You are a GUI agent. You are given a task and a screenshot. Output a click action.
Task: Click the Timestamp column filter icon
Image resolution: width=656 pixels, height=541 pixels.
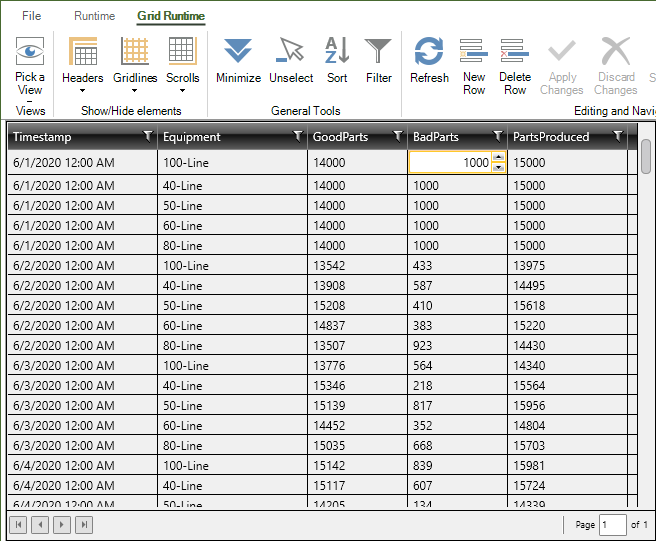pos(148,136)
